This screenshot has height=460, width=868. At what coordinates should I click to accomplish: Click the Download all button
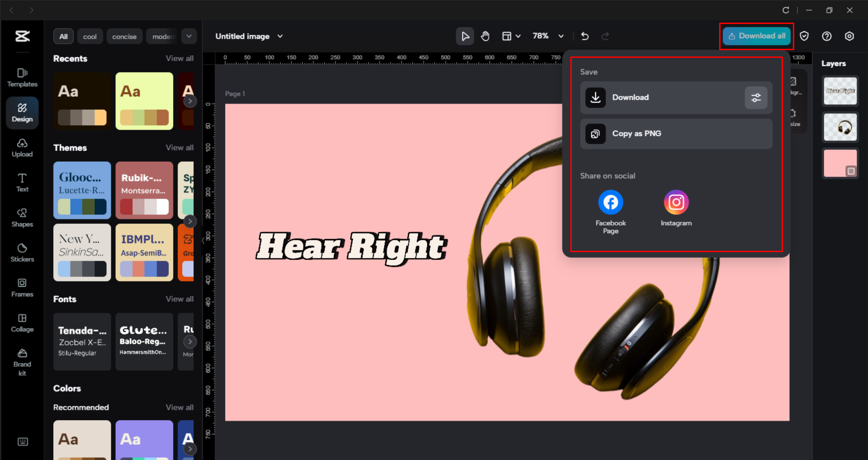click(x=756, y=36)
